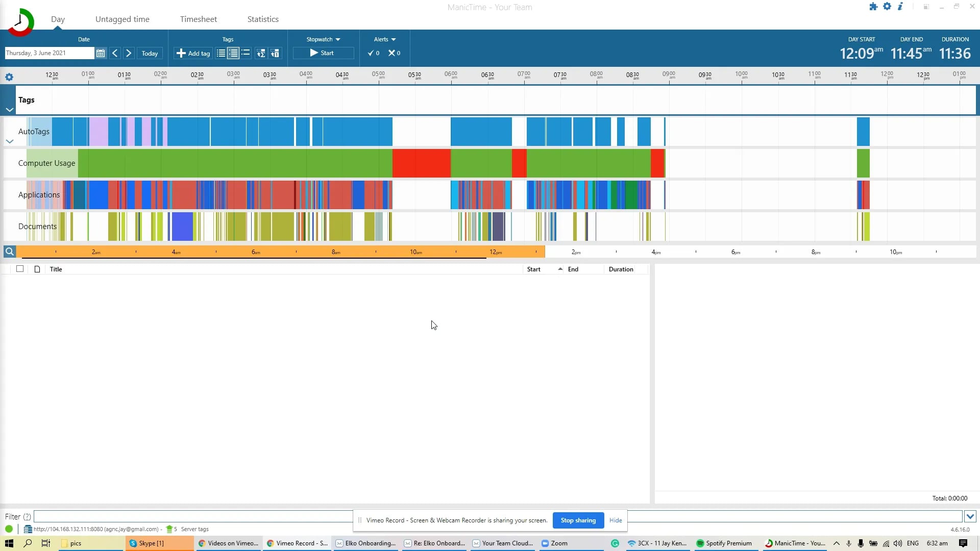Open the plugins puzzle piece icon

pyautogui.click(x=873, y=7)
